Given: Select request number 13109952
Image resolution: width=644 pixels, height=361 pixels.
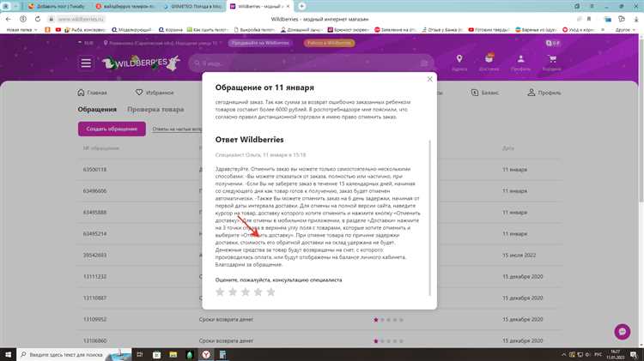Looking at the screenshot, I should (94, 319).
